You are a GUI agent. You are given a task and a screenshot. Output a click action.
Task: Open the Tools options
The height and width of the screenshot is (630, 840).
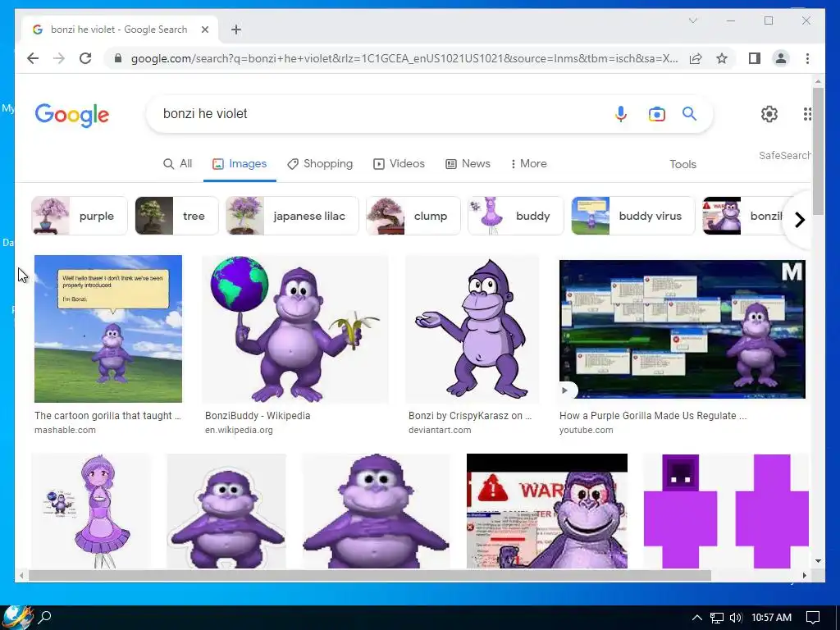point(682,164)
